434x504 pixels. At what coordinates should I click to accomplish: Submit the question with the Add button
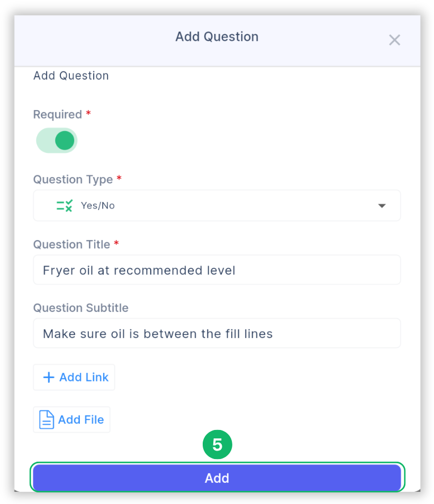[217, 478]
